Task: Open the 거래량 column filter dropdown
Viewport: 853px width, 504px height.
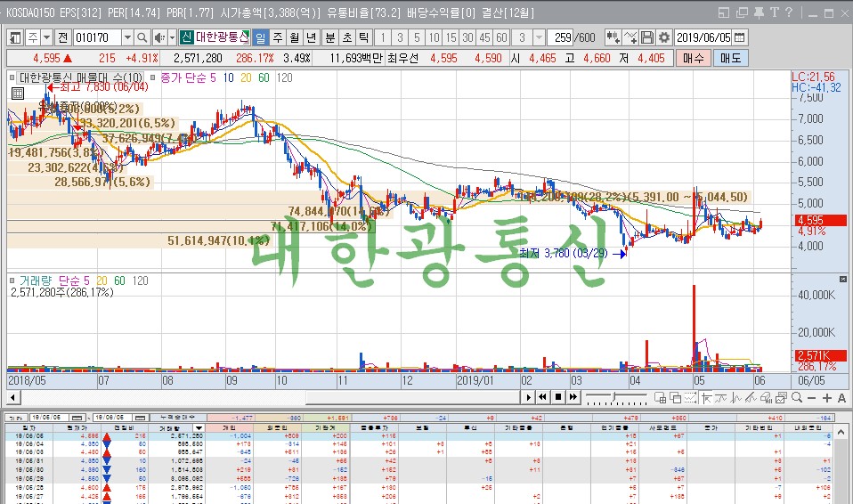Action: point(199,428)
